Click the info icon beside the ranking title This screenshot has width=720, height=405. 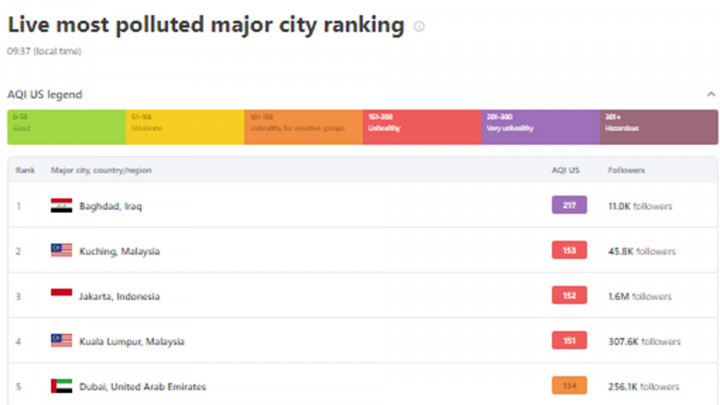pyautogui.click(x=419, y=26)
